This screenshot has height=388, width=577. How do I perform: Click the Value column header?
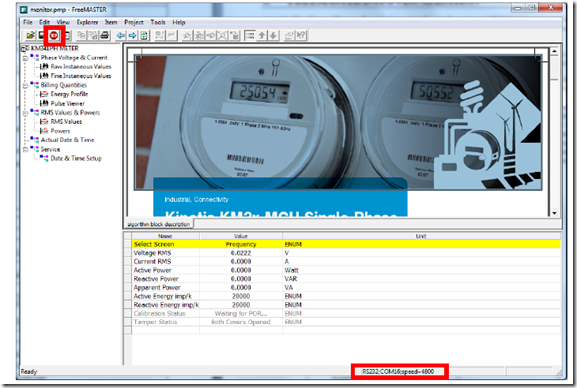pyautogui.click(x=241, y=236)
